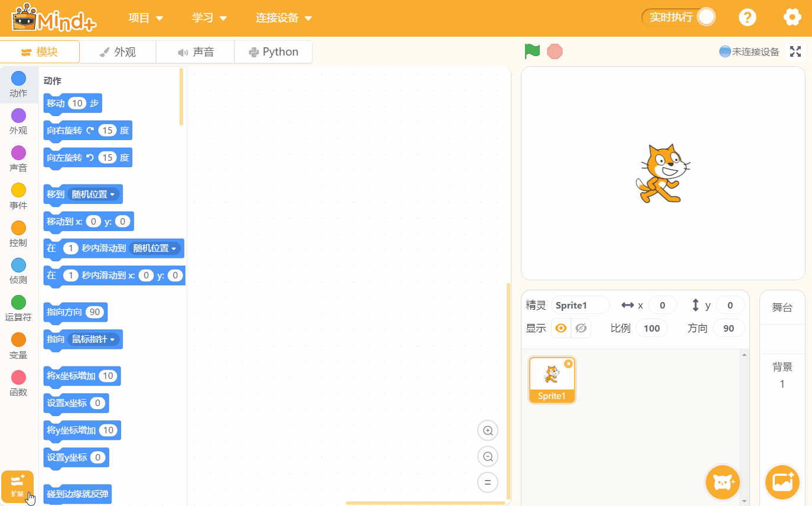
Task: Open the settings gear menu
Action: 792,17
